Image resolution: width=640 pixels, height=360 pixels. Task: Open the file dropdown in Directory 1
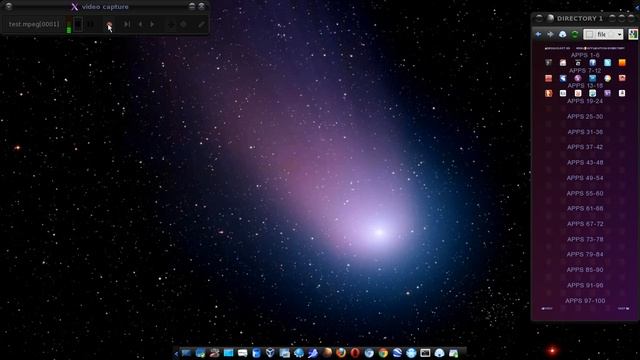click(x=603, y=34)
